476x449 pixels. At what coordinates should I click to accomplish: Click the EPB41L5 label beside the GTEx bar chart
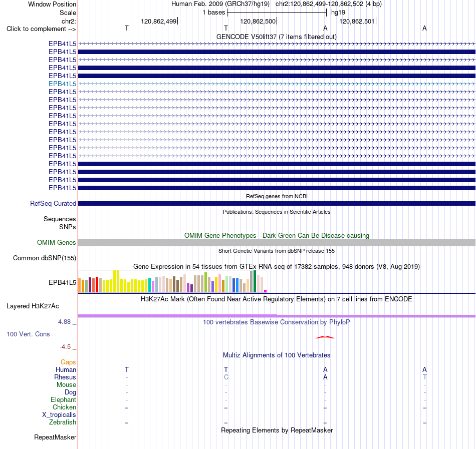62,282
